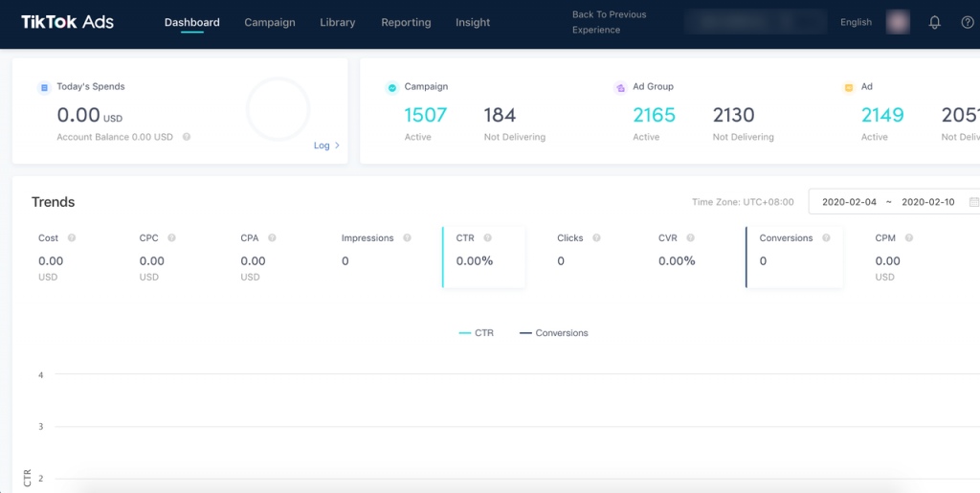
Task: Click info icon next to CPM
Action: click(x=908, y=238)
